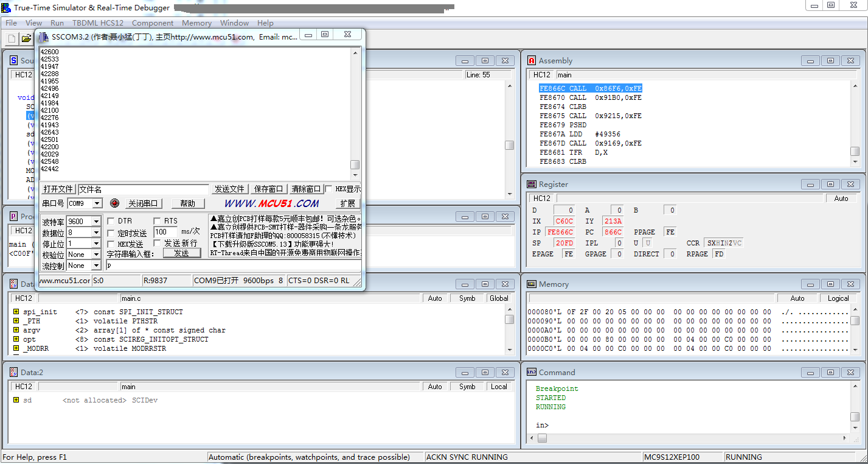Open the File menu

[x=11, y=23]
